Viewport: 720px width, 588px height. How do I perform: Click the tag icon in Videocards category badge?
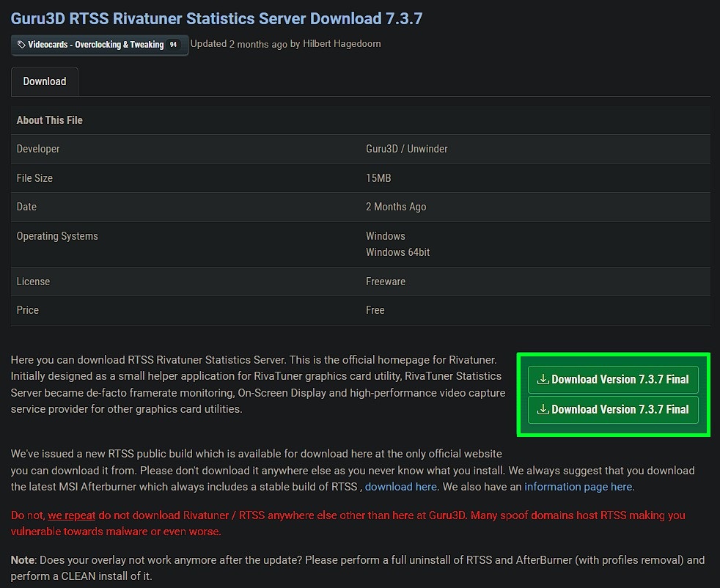pos(21,45)
